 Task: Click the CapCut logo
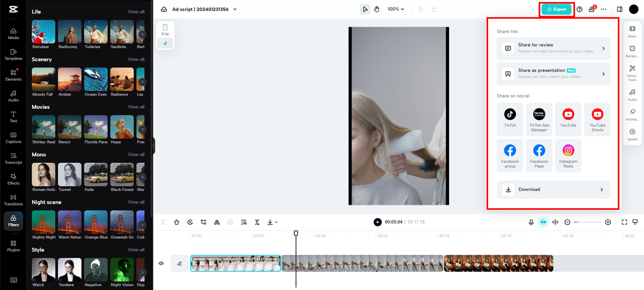point(13,9)
